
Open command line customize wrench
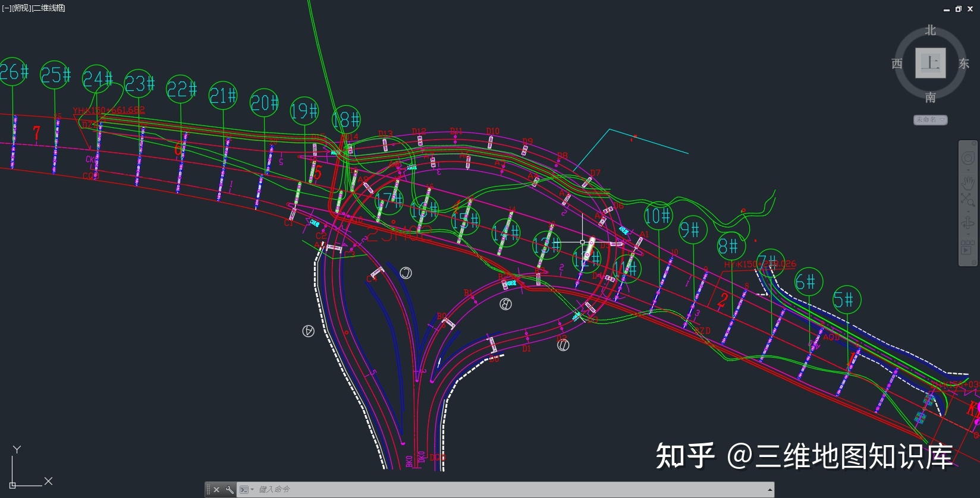pyautogui.click(x=230, y=490)
